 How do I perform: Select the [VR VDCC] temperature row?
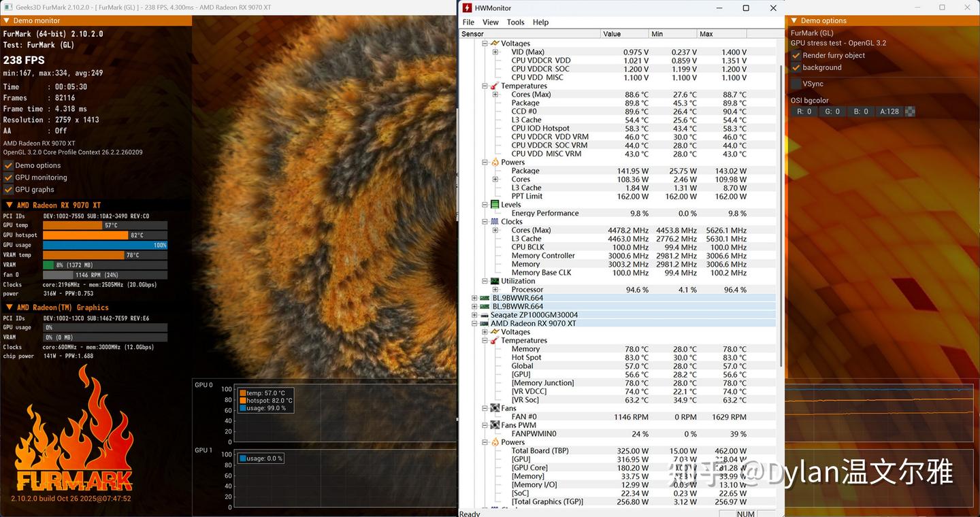[618, 391]
